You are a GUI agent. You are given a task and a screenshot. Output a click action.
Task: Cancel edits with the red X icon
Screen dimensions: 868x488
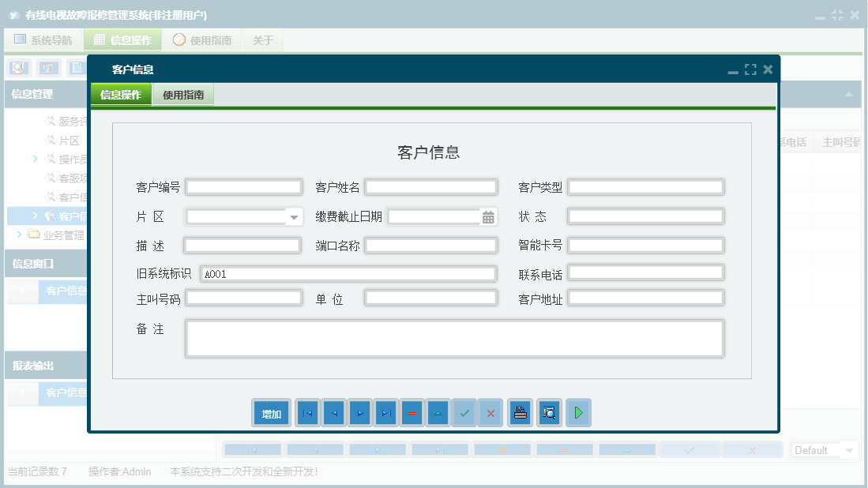coord(490,412)
